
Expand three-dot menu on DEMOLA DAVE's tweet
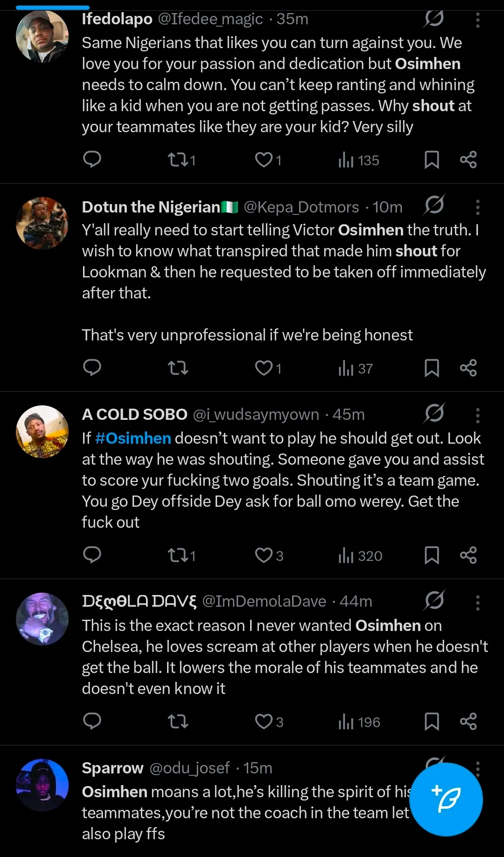point(477,602)
